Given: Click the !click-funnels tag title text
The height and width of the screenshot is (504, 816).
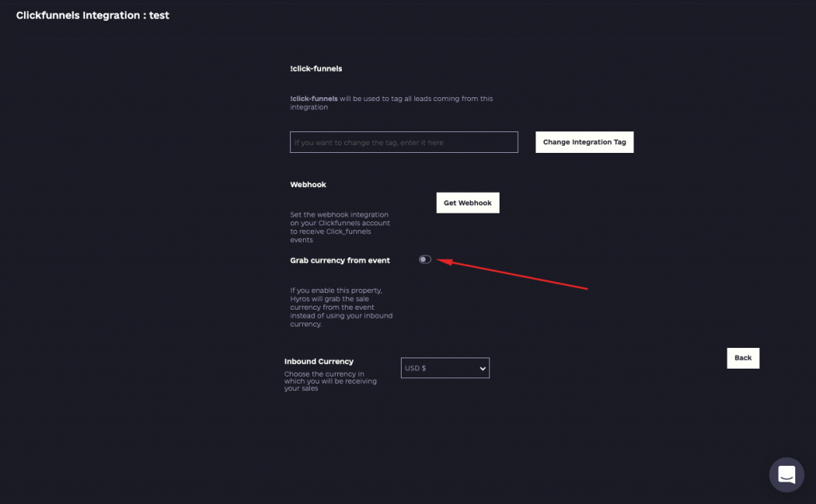Looking at the screenshot, I should pyautogui.click(x=316, y=68).
